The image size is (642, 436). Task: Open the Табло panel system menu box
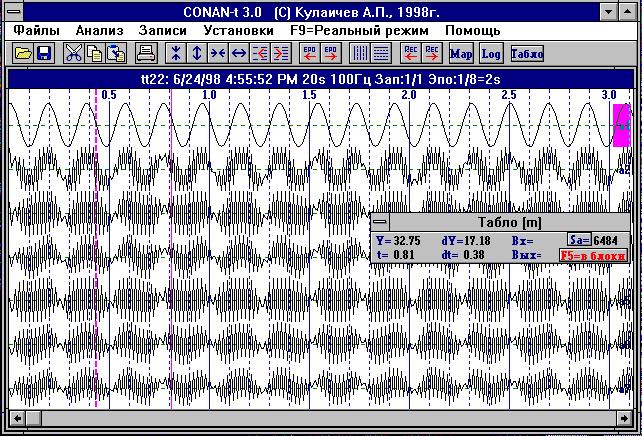381,223
